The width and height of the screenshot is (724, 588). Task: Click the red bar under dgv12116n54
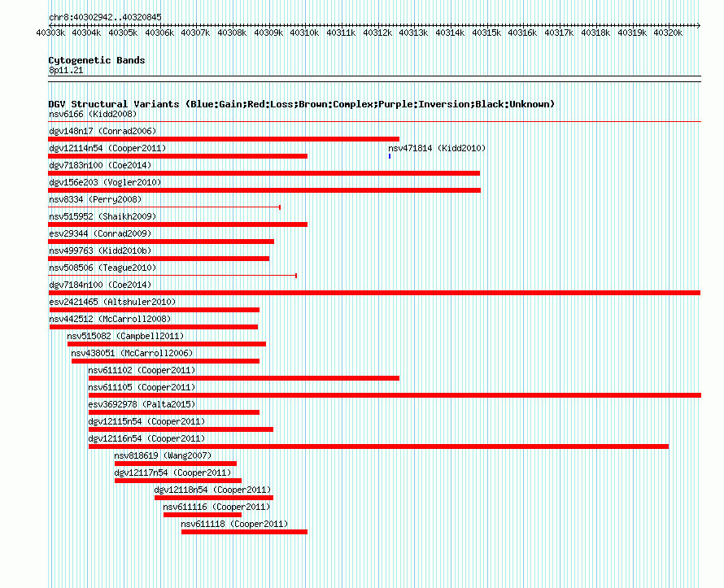coord(378,446)
